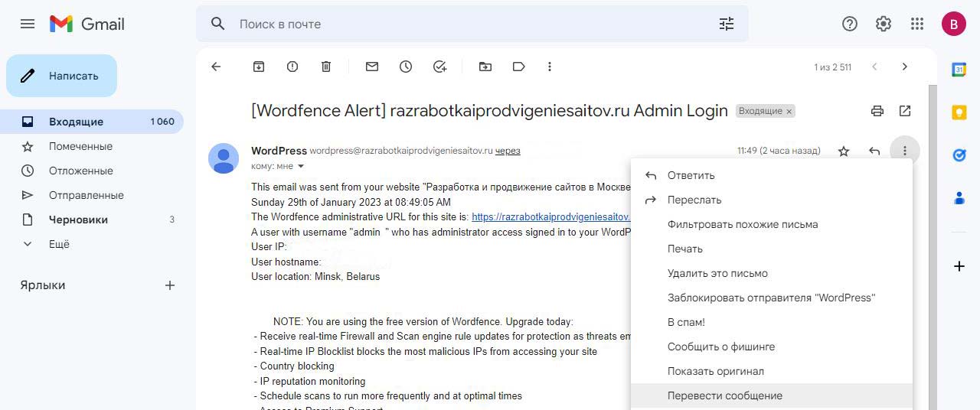Select Переслать from the context menu
The height and width of the screenshot is (410, 980).
(694, 200)
